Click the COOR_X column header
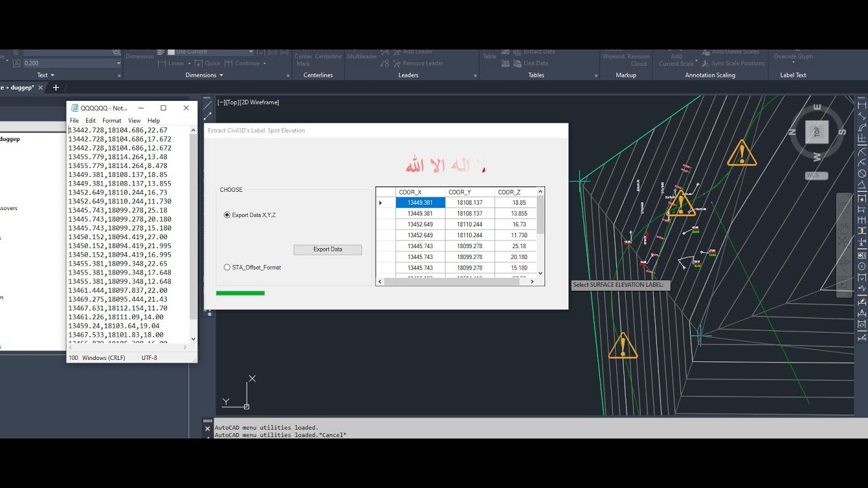Image resolution: width=868 pixels, height=488 pixels. click(420, 192)
